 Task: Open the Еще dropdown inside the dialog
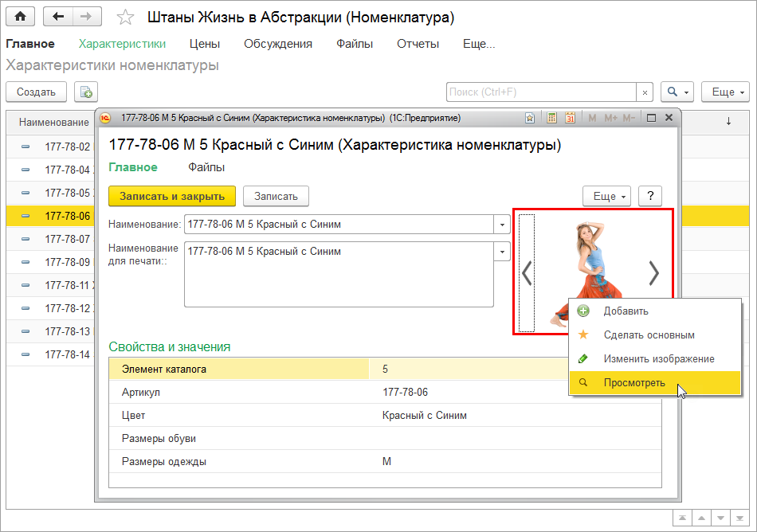[607, 196]
